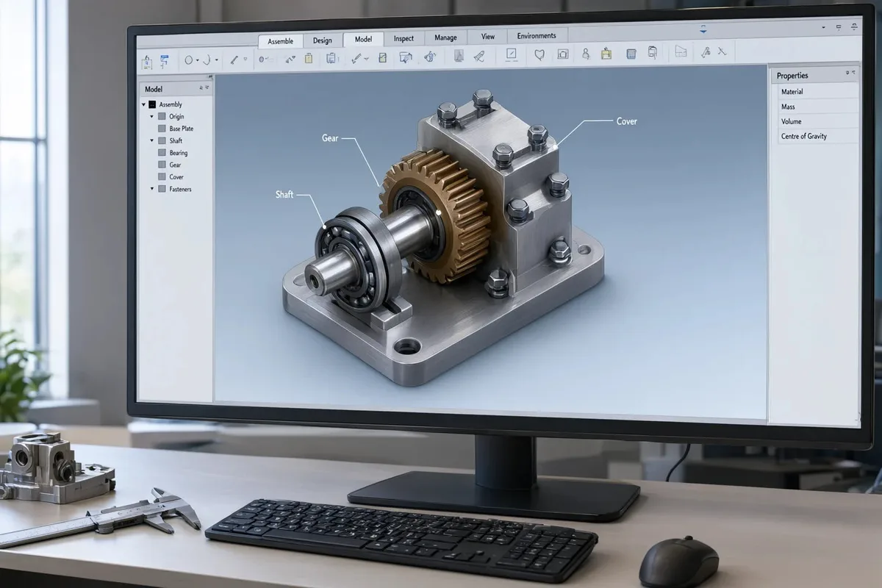Switch to the Design tab
This screenshot has width=882, height=588.
tap(322, 40)
